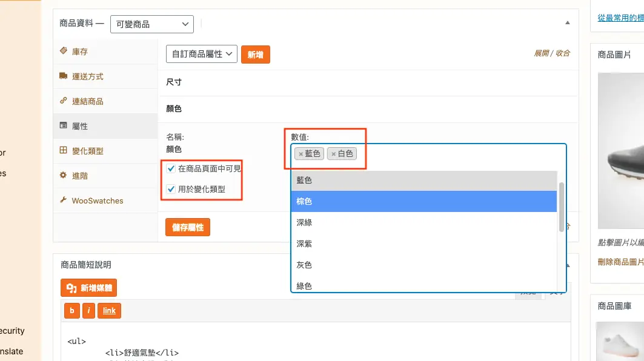
Task: Remove the 白色 tag with its x icon
Action: pyautogui.click(x=333, y=154)
